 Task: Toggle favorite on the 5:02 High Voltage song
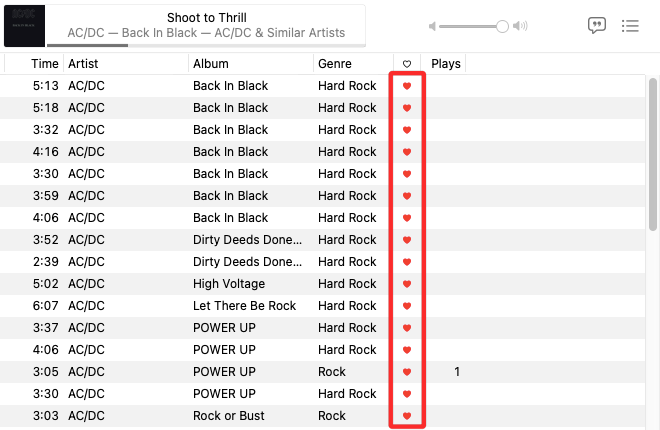pos(407,284)
